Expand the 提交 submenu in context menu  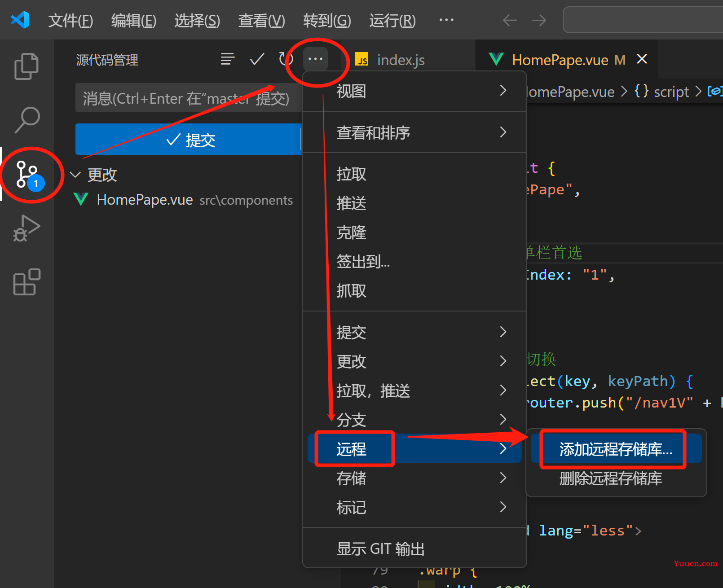[414, 332]
